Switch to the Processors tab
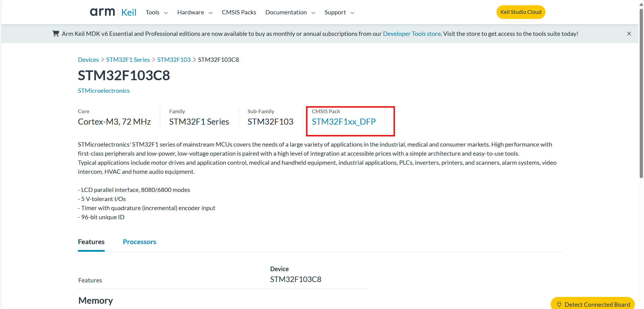This screenshot has width=644, height=309. point(139,242)
